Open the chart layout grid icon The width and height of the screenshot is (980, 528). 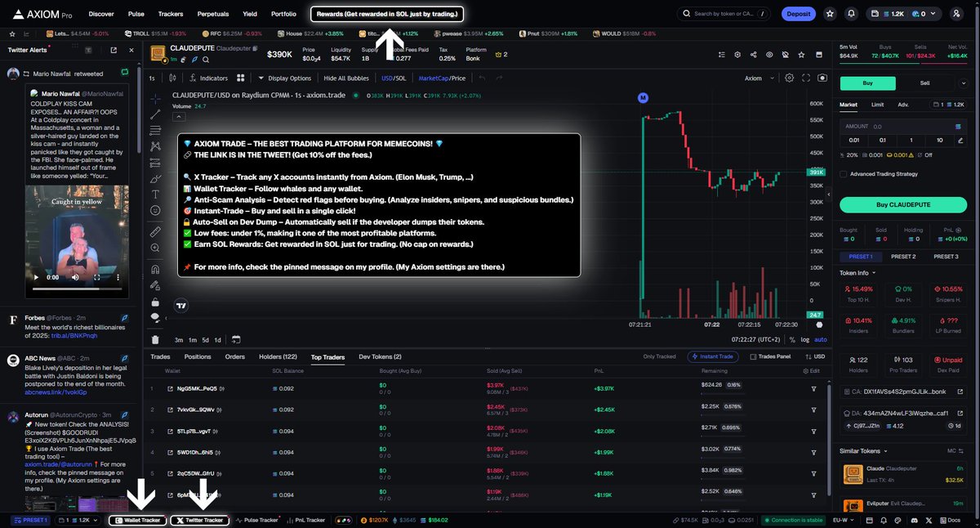pyautogui.click(x=241, y=78)
